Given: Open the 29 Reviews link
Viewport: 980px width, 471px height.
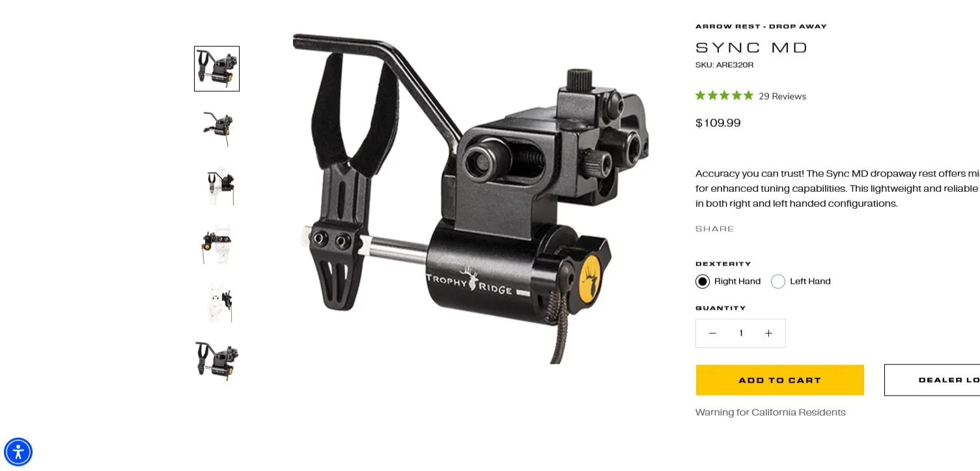Looking at the screenshot, I should pos(782,96).
